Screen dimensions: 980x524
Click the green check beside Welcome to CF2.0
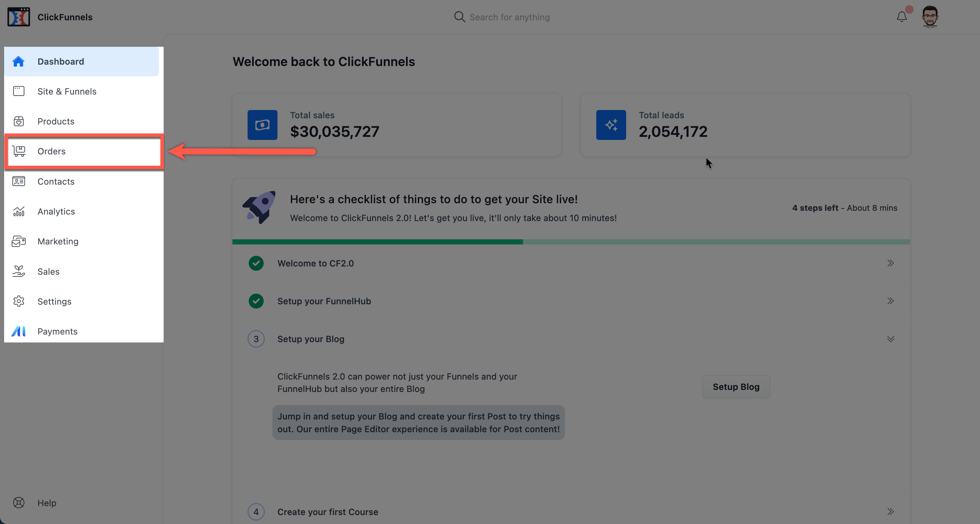(256, 263)
